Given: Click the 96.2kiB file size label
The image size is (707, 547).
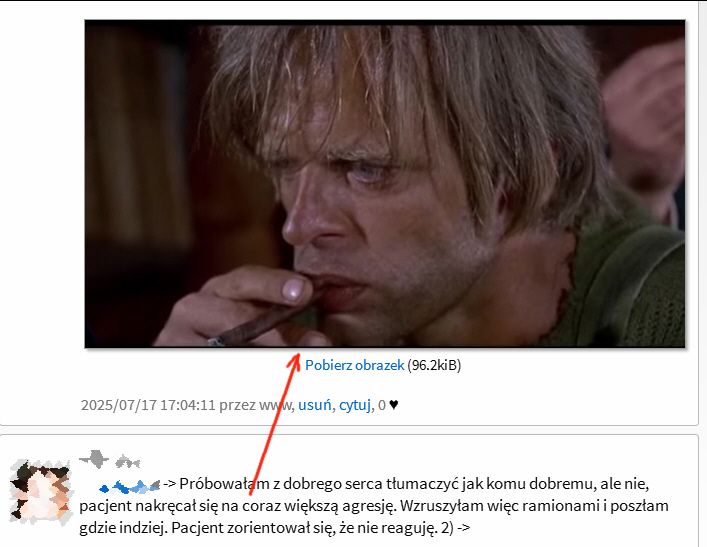Looking at the screenshot, I should point(434,365).
